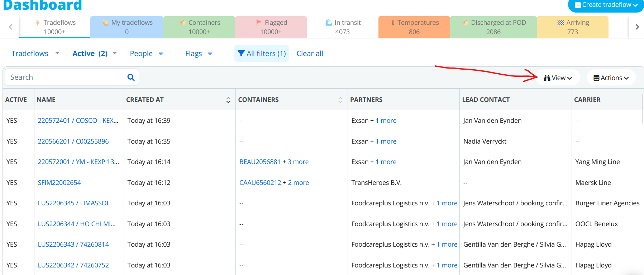Click the plus icon on Create tradeflow
The image size is (644, 275).
click(578, 5)
